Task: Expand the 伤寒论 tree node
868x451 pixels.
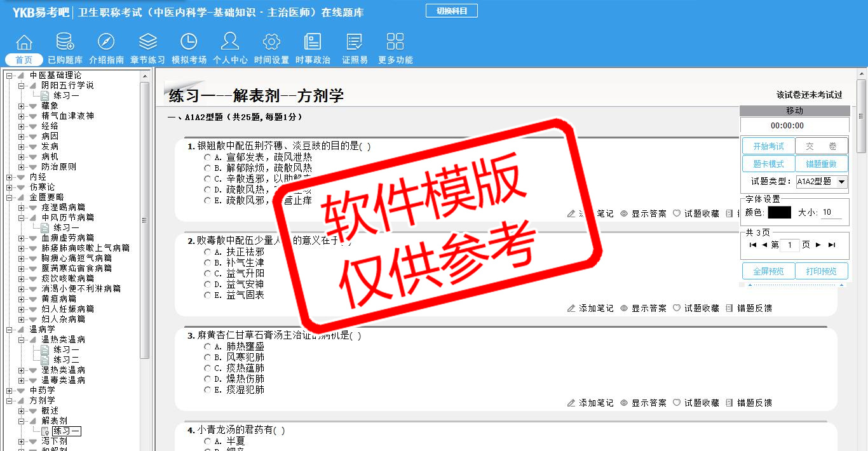Action: tap(10, 187)
